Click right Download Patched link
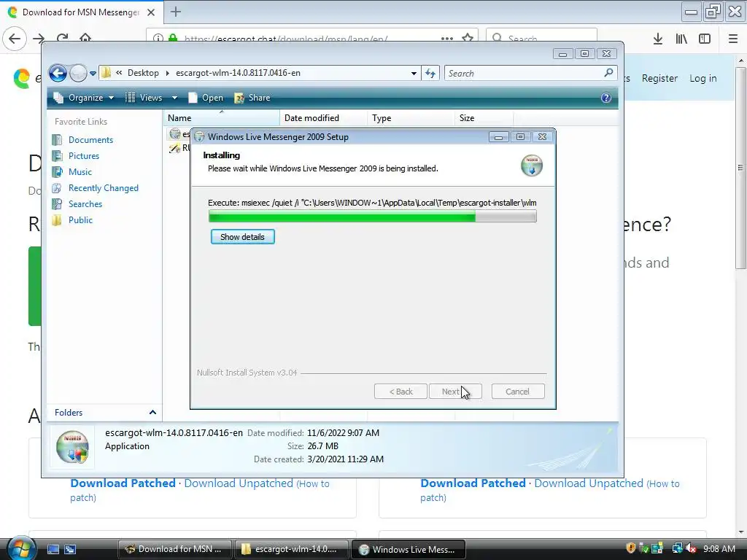The height and width of the screenshot is (560, 747). click(473, 483)
